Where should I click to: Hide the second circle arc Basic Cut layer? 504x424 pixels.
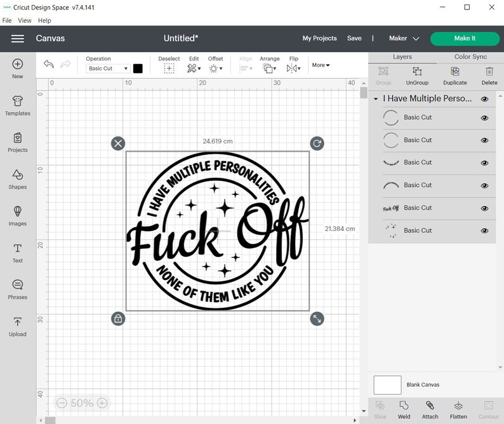tap(484, 140)
